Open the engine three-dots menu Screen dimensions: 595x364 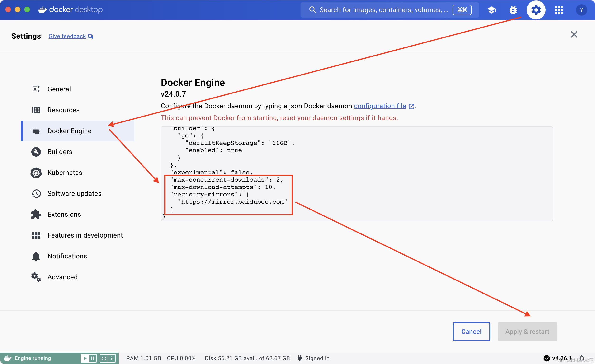112,358
